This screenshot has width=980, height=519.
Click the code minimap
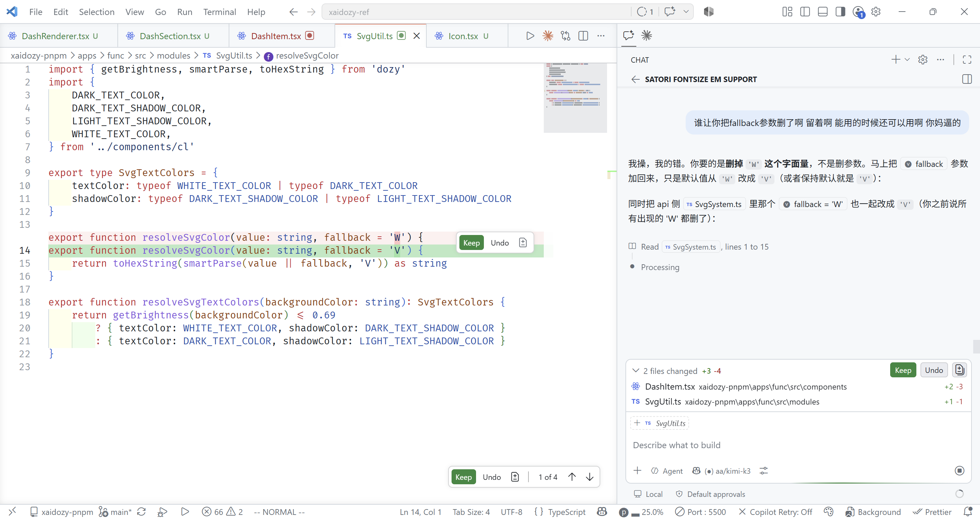[575, 97]
